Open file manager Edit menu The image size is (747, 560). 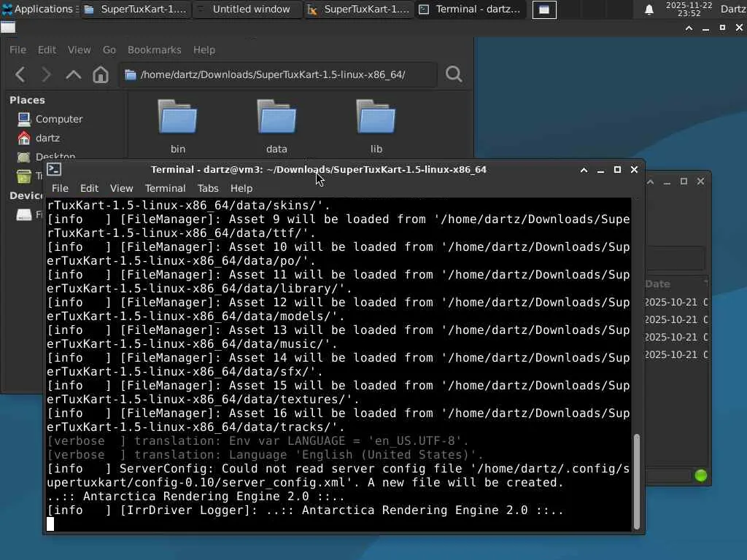point(47,50)
